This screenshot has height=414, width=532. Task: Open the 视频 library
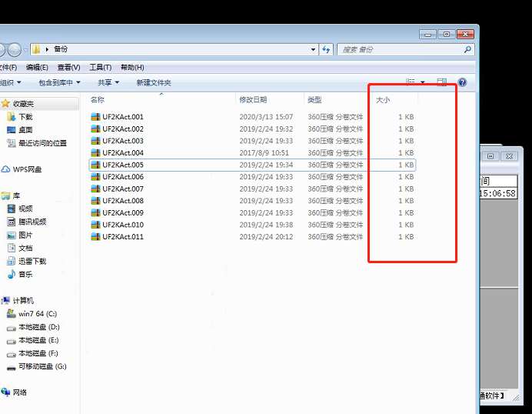pos(25,209)
